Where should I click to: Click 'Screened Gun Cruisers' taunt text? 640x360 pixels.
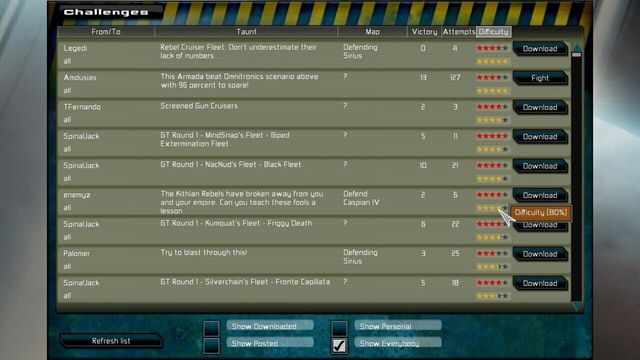(199, 106)
